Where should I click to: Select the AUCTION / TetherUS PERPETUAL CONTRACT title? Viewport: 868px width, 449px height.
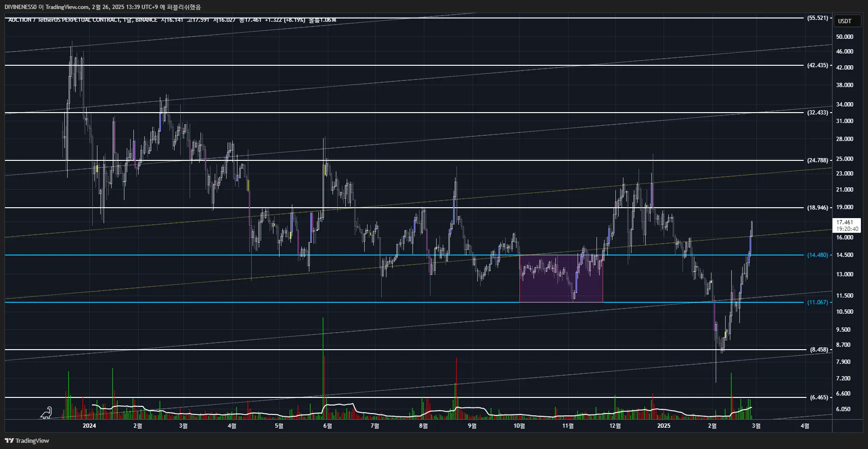[x=64, y=20]
